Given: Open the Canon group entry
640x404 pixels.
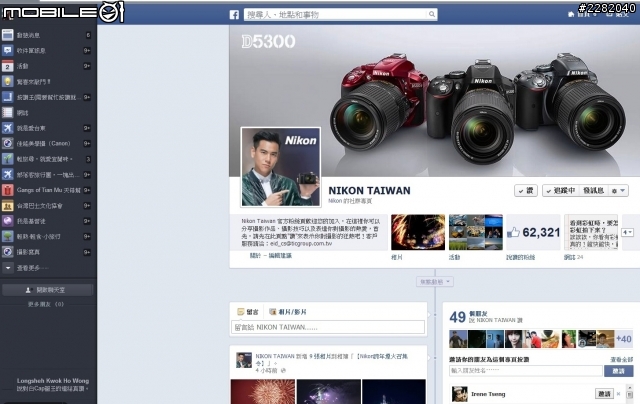Looking at the screenshot, I should [x=46, y=144].
